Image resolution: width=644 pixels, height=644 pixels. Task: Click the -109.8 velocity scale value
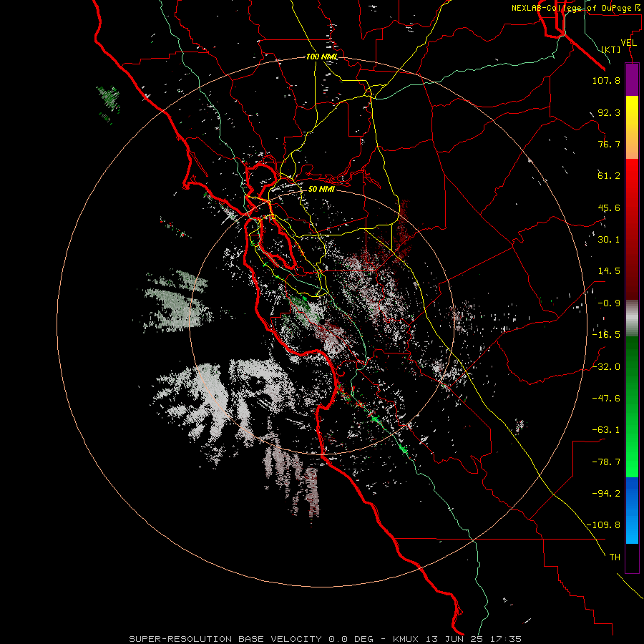pos(603,525)
